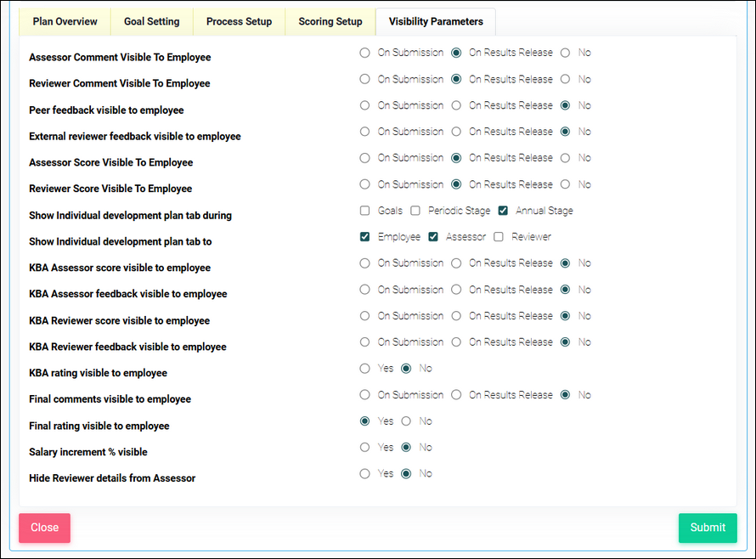Choose Yes for Hide Reviewer details from Assessor
The image size is (756, 559).
pyautogui.click(x=365, y=474)
